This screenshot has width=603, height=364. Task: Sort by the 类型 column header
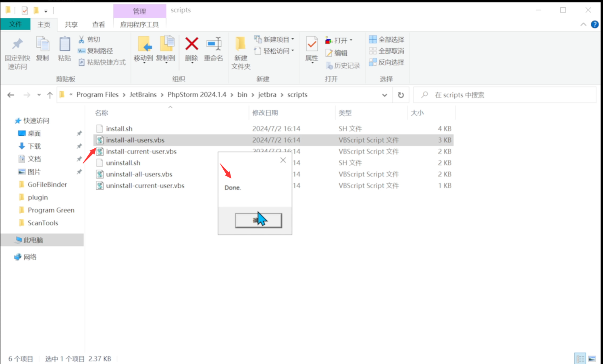345,113
